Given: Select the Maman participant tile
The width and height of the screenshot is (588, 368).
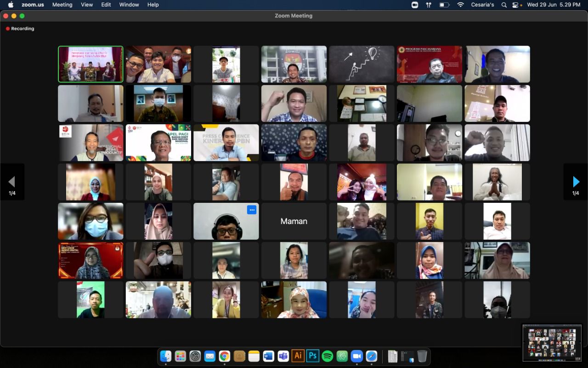Looking at the screenshot, I should click(294, 221).
